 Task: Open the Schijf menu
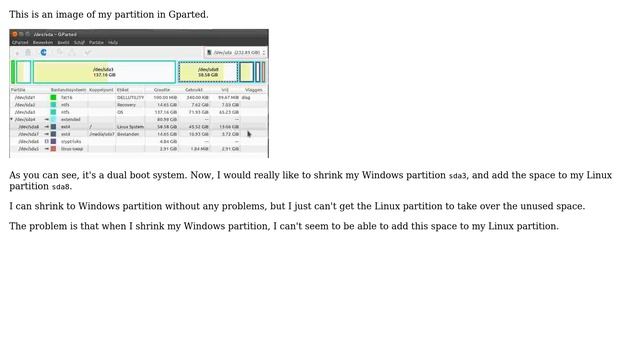click(x=79, y=42)
